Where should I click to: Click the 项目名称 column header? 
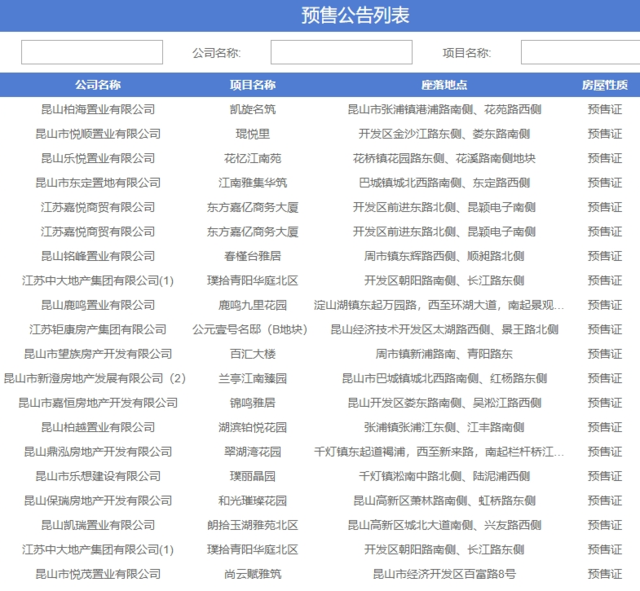coord(253,85)
